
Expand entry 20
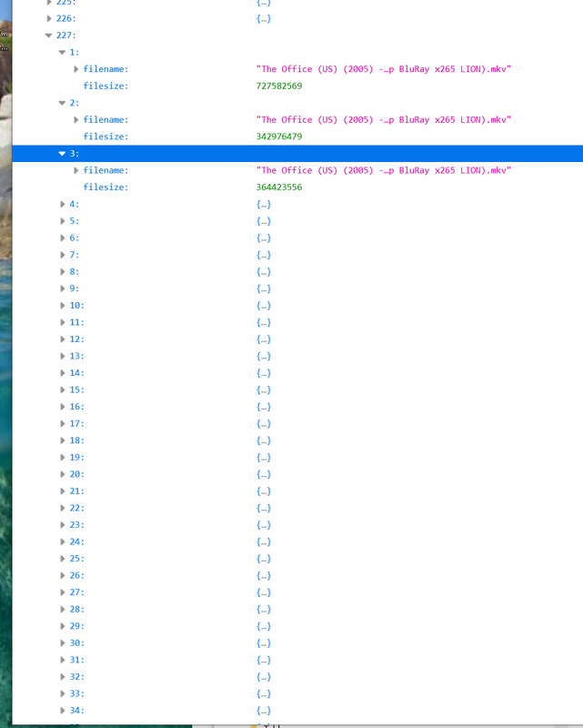click(x=63, y=474)
